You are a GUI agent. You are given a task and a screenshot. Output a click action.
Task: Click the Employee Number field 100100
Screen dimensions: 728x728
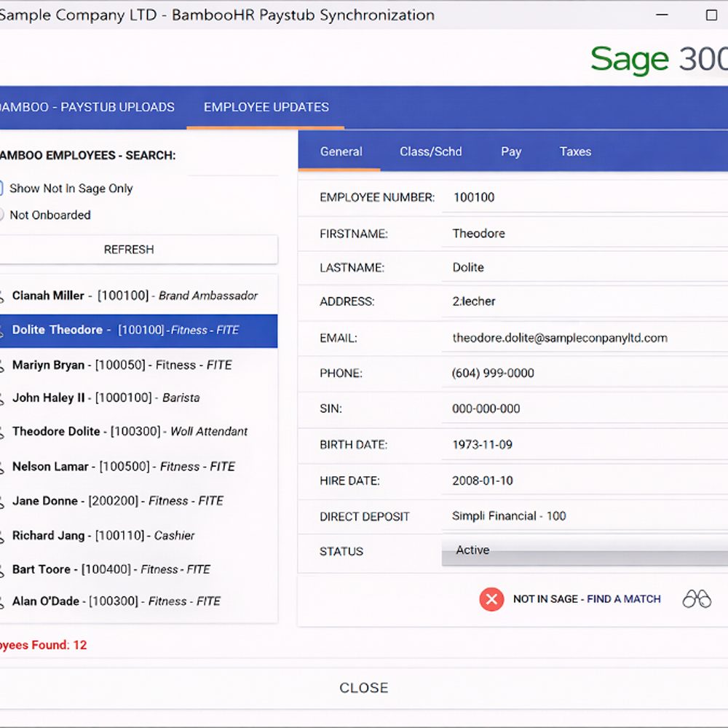pos(585,197)
